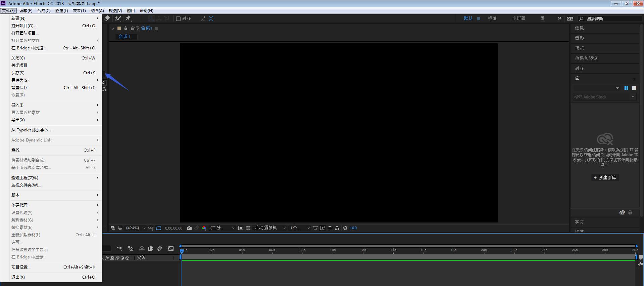Click the fast previews lightning icon
This screenshot has width=644, height=286.
(x=323, y=228)
